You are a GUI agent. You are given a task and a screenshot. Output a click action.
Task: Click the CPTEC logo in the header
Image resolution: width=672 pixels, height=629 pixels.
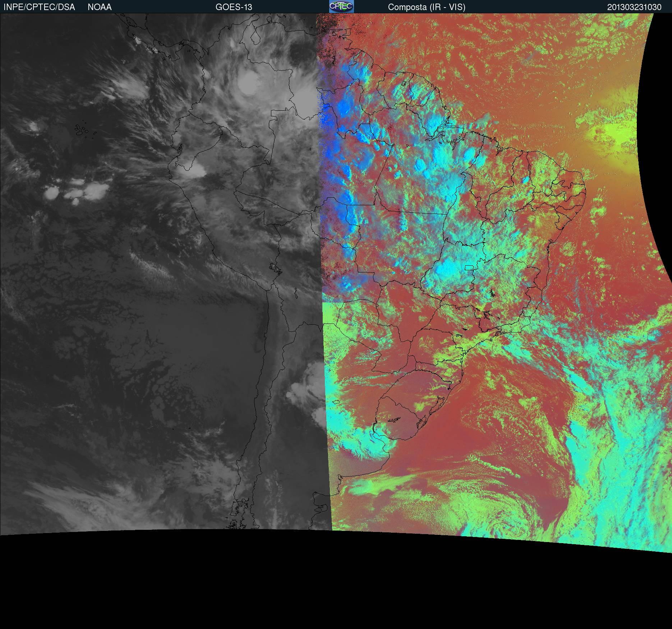click(x=341, y=6)
